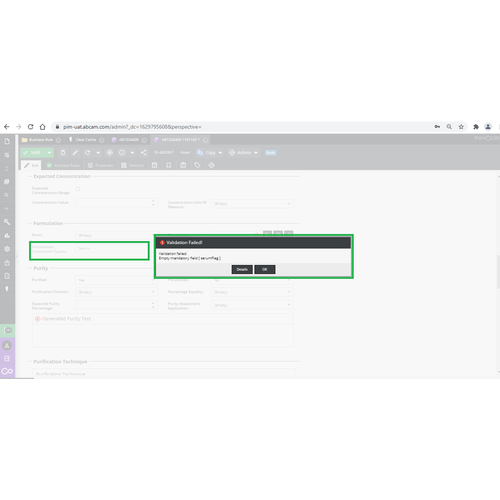Viewport: 500px width, 500px height.
Task: Bookmark this page with the star icon
Action: (x=461, y=127)
